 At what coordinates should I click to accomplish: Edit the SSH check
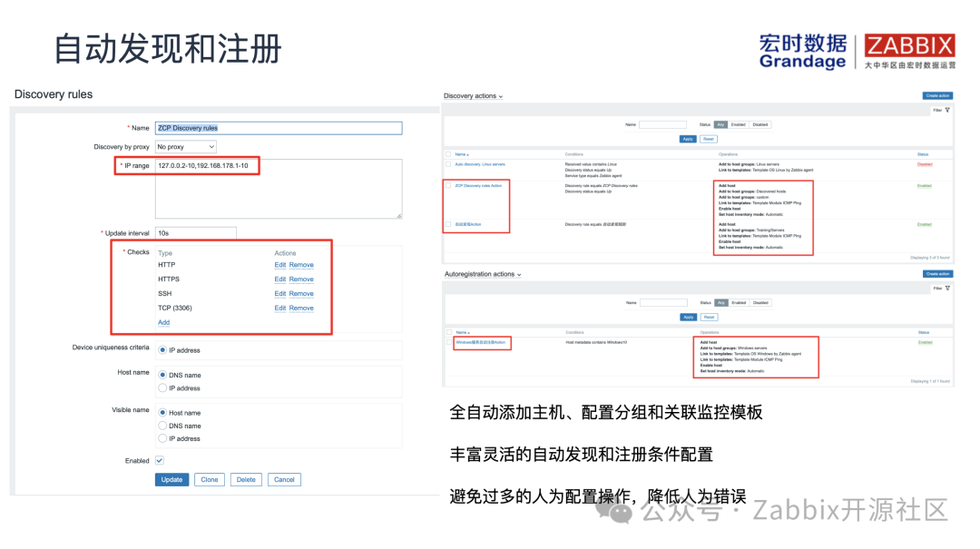pos(280,294)
